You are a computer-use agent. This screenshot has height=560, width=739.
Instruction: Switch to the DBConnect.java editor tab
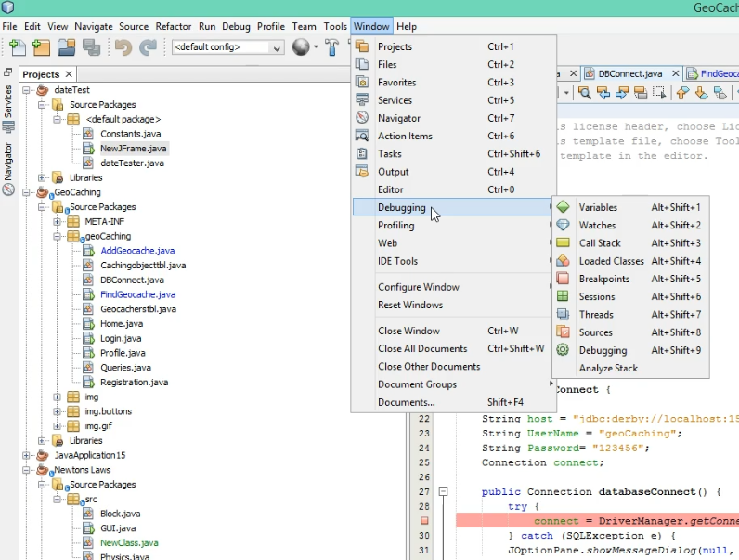click(x=630, y=73)
